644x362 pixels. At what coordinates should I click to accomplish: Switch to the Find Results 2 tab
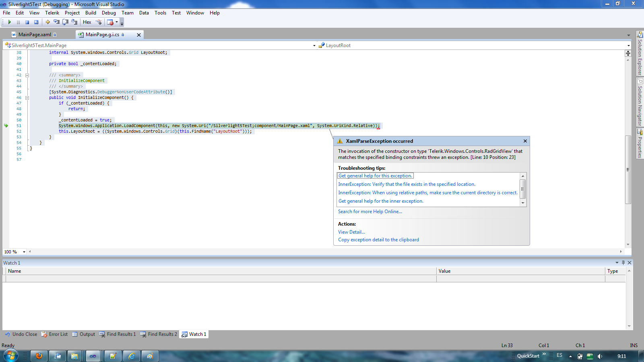coord(159,334)
